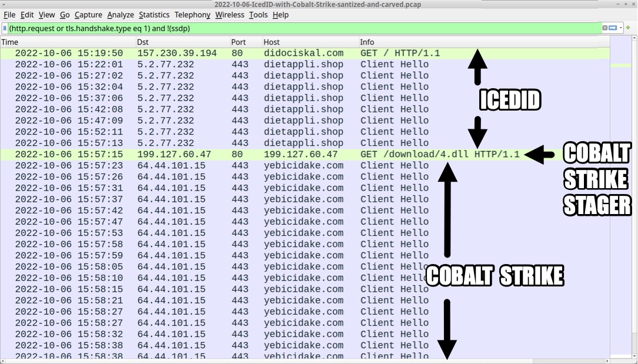Select the yebicidake.com packet at 15:57:58
638x364 pixels.
[x=305, y=245]
